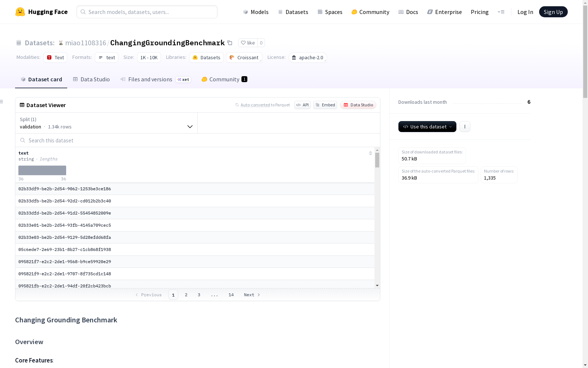Like the dataset with the heart button
This screenshot has height=368, width=588.
point(248,43)
